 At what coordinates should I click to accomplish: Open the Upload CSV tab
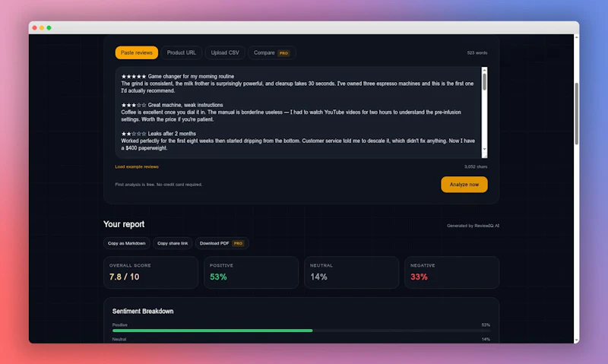pos(225,52)
